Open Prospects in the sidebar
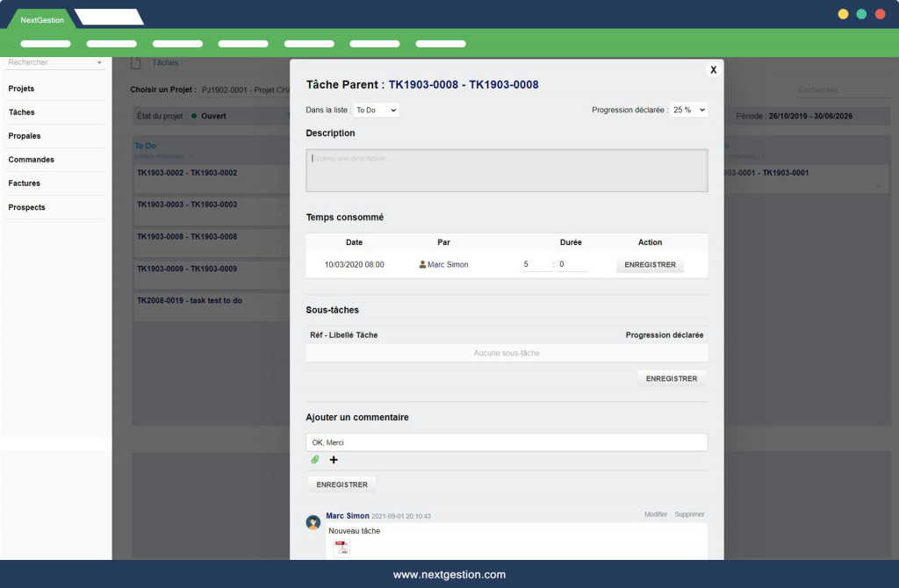The image size is (899, 588). [26, 207]
